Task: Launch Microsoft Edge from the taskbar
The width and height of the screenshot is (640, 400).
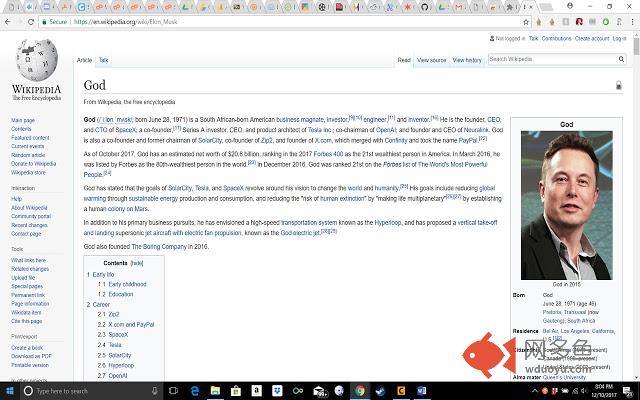Action: tap(195, 391)
